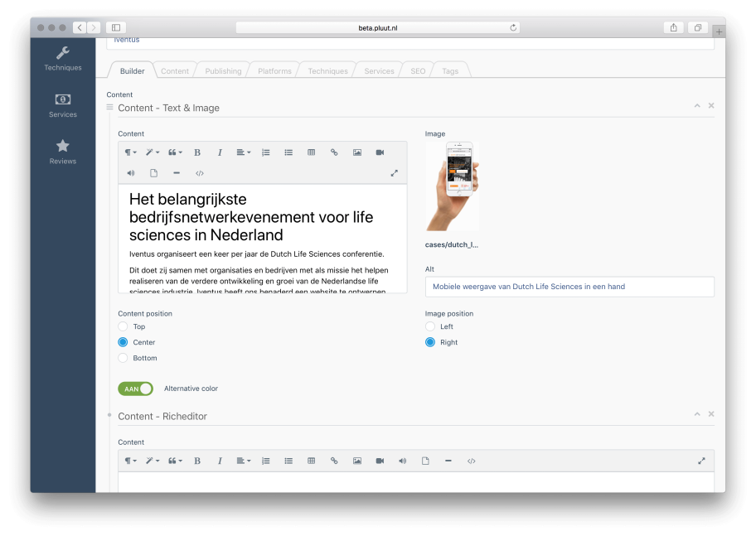Remove the Content - Text & Image block
This screenshot has width=756, height=536.
(711, 105)
